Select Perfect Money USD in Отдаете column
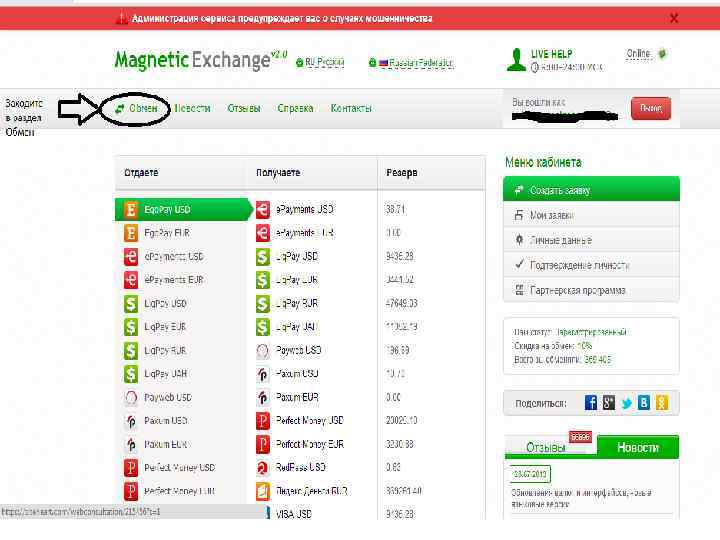 tap(169, 467)
